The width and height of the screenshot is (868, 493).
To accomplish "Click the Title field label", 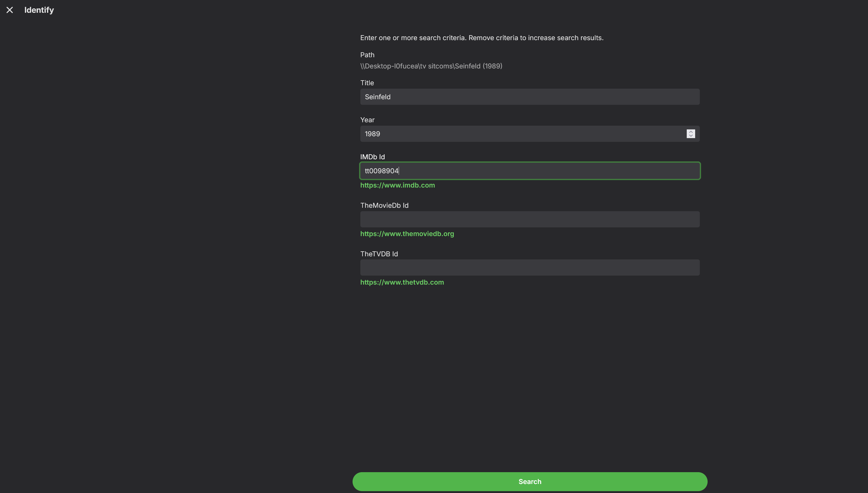I will 367,83.
